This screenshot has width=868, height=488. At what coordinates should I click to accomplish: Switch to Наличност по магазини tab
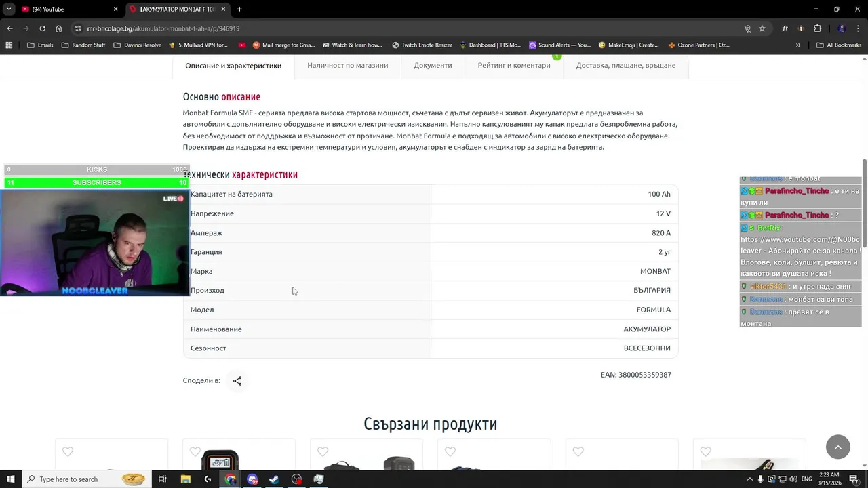coord(348,66)
